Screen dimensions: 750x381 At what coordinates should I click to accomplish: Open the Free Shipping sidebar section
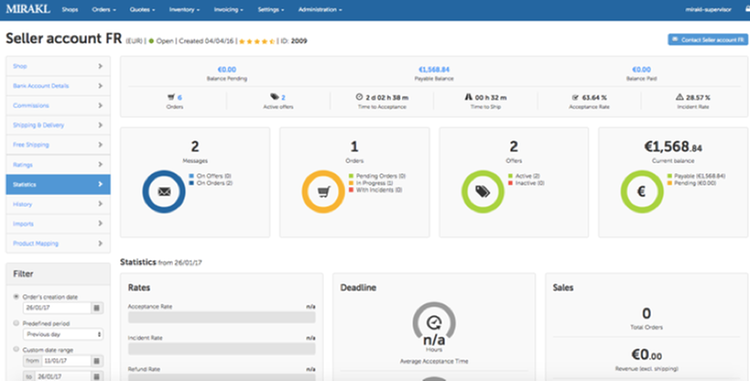(58, 144)
